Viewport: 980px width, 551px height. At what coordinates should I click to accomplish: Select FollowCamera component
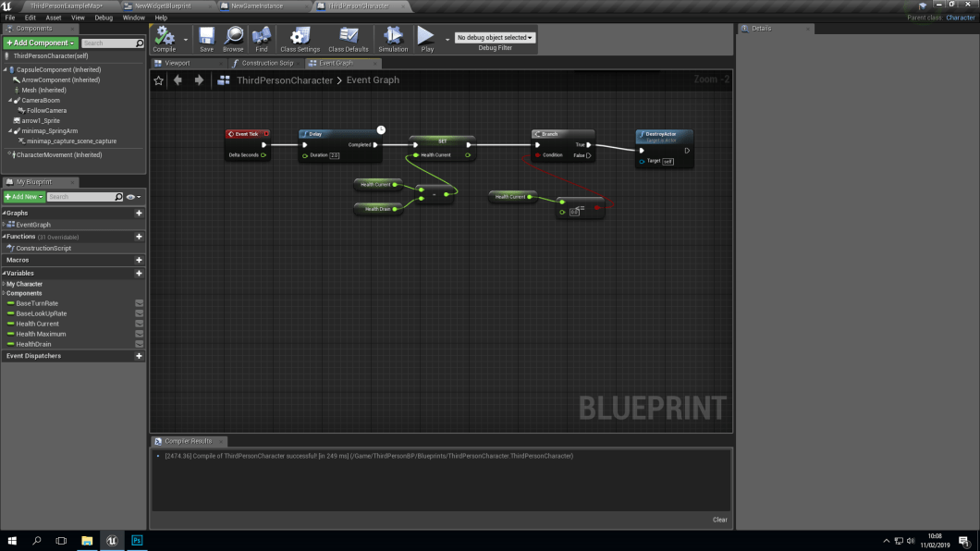[46, 111]
